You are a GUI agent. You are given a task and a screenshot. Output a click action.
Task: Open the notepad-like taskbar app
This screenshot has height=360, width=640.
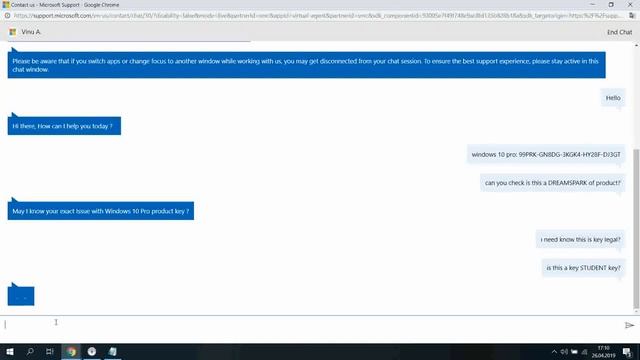tap(113, 351)
